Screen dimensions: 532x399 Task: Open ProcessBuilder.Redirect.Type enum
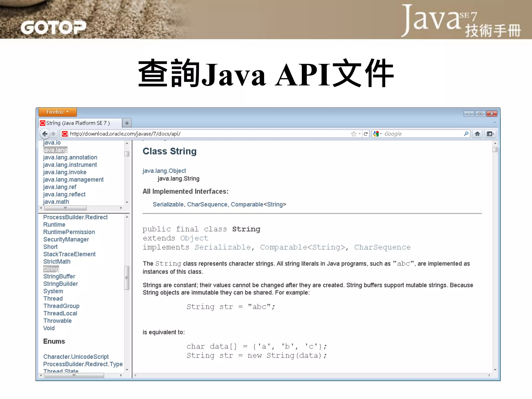click(83, 364)
